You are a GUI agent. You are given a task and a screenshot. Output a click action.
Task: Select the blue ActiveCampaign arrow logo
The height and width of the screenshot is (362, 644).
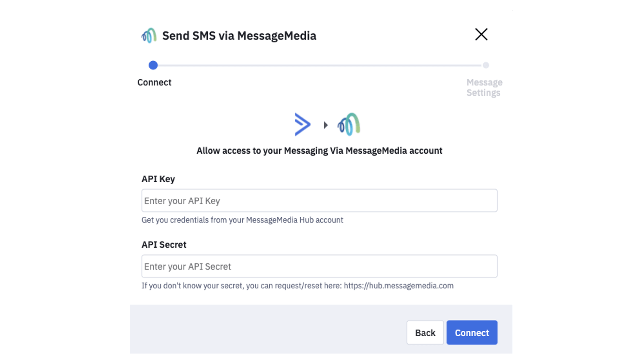pyautogui.click(x=302, y=124)
